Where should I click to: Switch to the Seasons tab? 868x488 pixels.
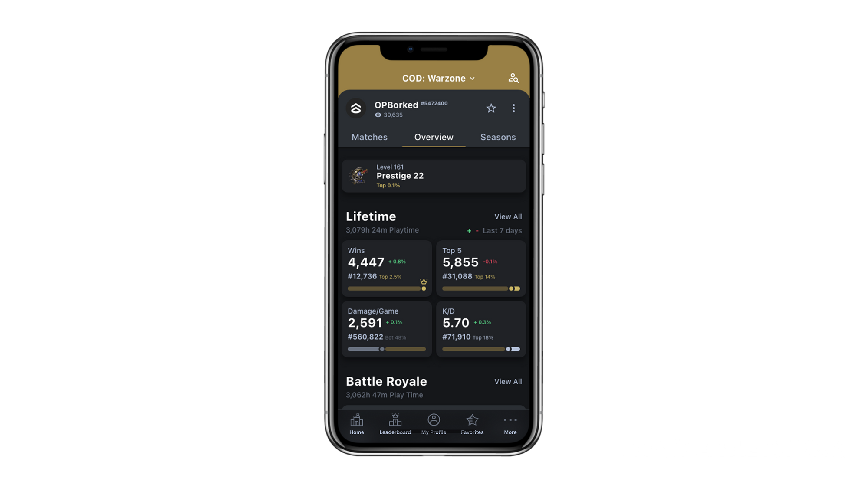click(x=498, y=137)
